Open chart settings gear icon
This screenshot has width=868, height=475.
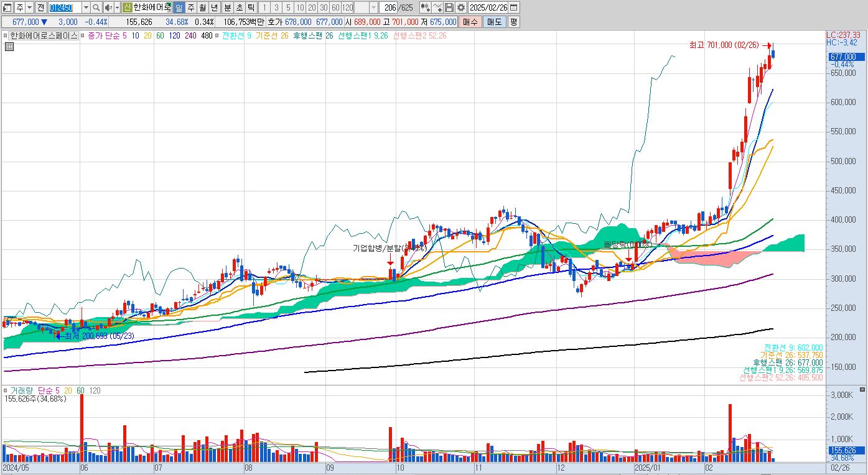(461, 7)
